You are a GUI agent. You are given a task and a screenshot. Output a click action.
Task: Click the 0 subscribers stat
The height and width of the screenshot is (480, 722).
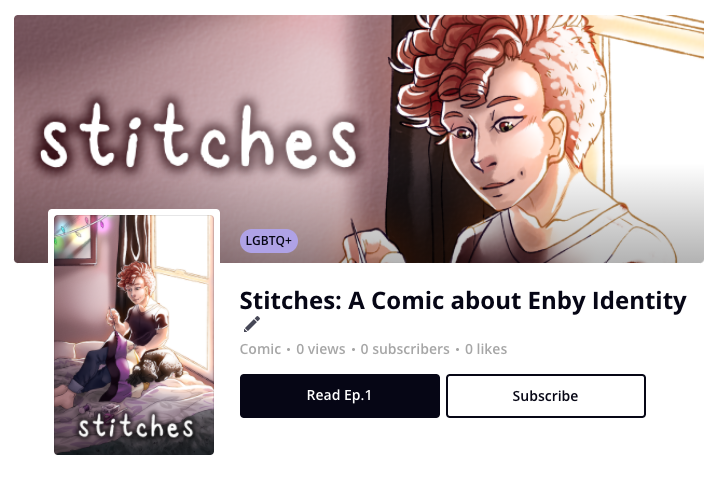tap(405, 349)
